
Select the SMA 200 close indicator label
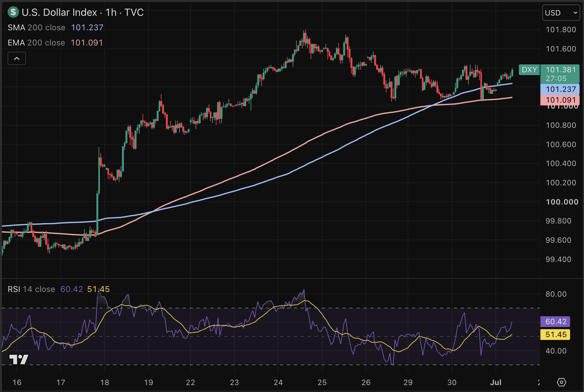pos(37,27)
